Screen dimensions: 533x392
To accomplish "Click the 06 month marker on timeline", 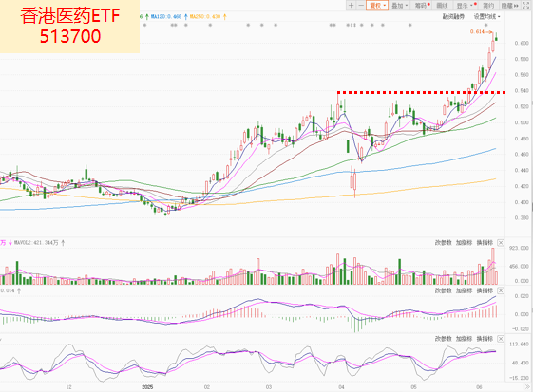I will tap(479, 387).
